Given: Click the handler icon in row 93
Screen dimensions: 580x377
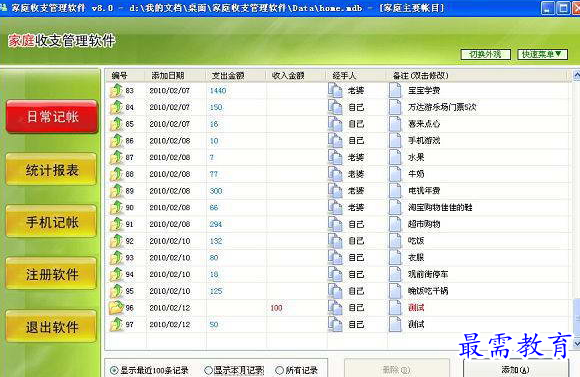Looking at the screenshot, I should tap(335, 257).
